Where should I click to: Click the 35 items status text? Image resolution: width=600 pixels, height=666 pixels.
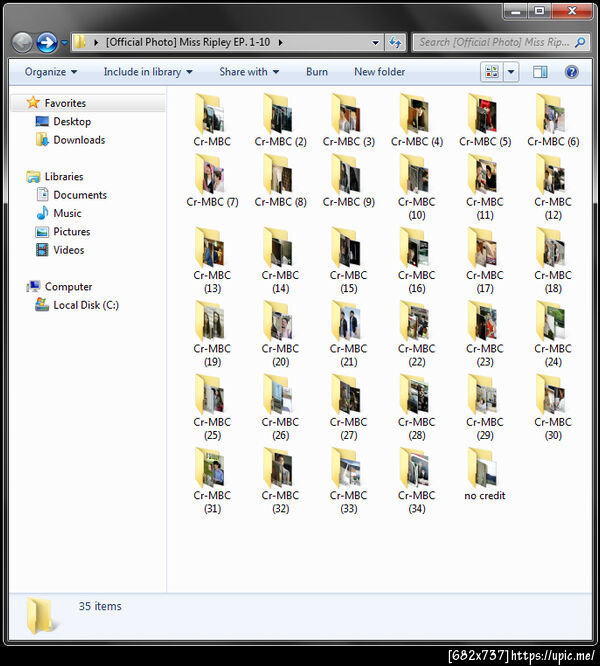pyautogui.click(x=100, y=606)
